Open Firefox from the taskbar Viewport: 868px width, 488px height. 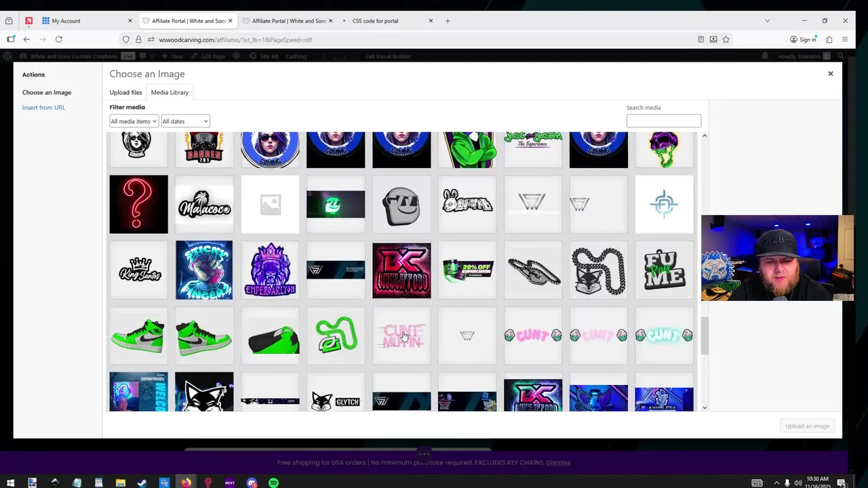pos(186,483)
